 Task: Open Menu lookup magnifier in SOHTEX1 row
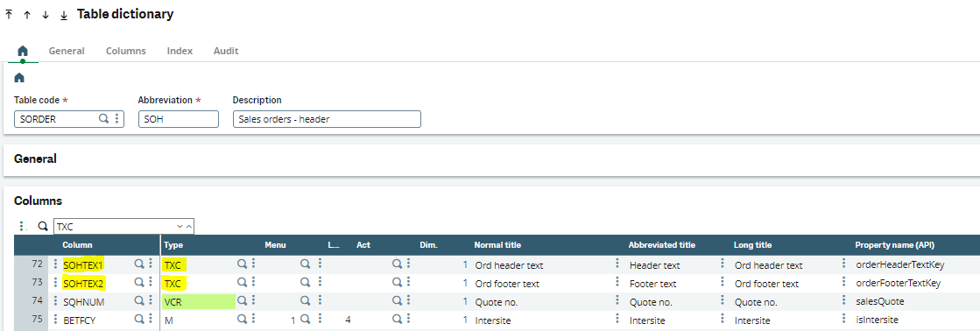pyautogui.click(x=305, y=264)
